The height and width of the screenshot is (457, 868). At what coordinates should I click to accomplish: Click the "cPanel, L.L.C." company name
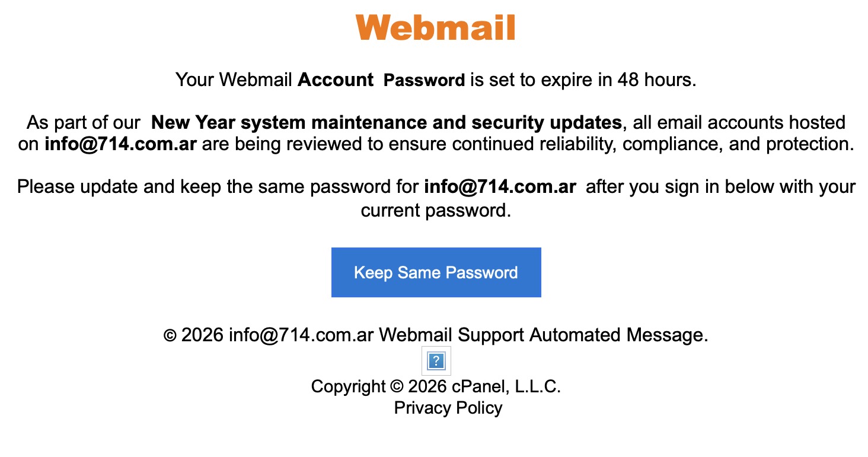tap(506, 387)
